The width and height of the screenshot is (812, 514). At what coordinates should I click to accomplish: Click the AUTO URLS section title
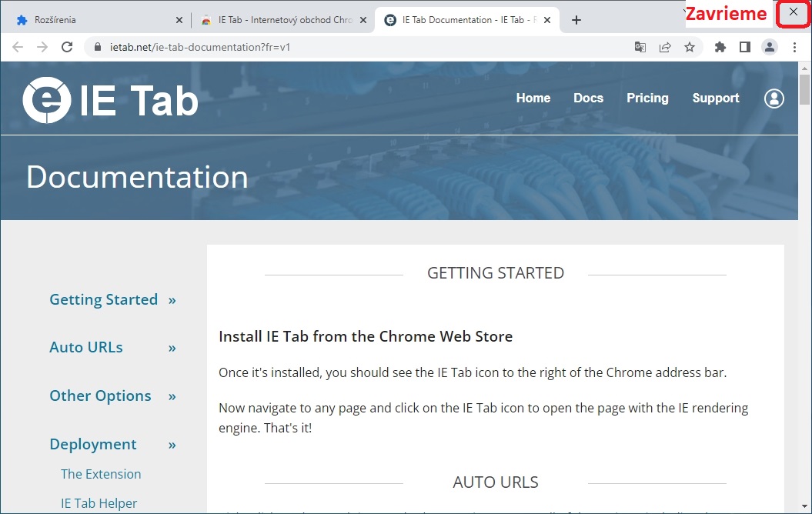pyautogui.click(x=496, y=482)
